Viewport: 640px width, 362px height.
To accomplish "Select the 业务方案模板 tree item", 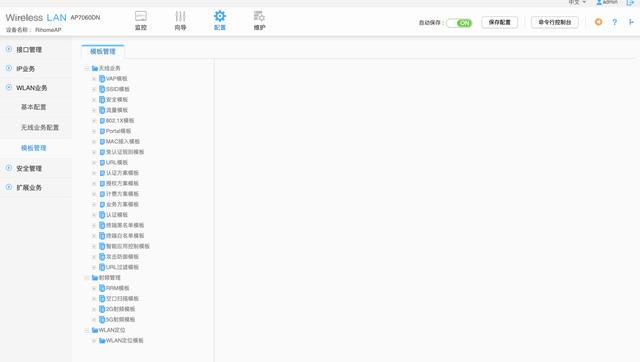I will (x=122, y=204).
